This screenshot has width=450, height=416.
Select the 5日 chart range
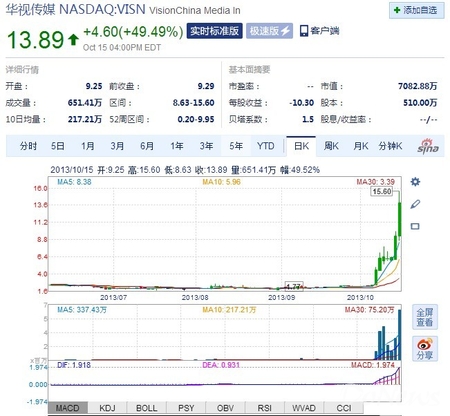tap(58, 146)
